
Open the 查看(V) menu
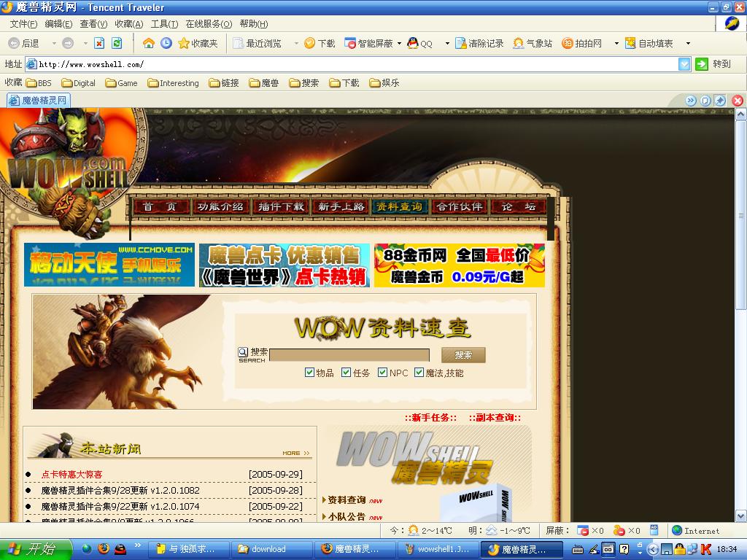(x=93, y=24)
